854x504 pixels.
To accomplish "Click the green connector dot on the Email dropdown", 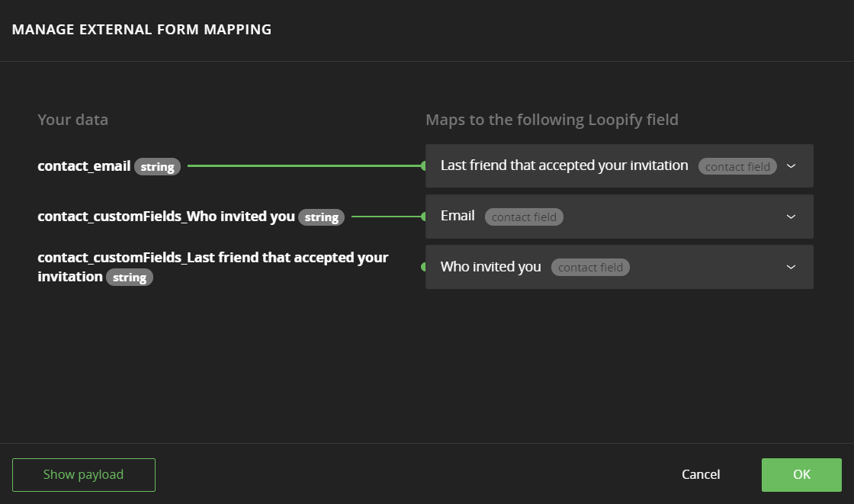I will (x=423, y=217).
